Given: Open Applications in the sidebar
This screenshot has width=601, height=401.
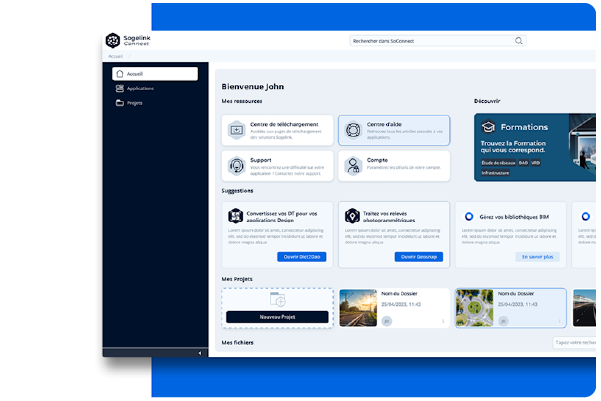Looking at the screenshot, I should pyautogui.click(x=140, y=88).
